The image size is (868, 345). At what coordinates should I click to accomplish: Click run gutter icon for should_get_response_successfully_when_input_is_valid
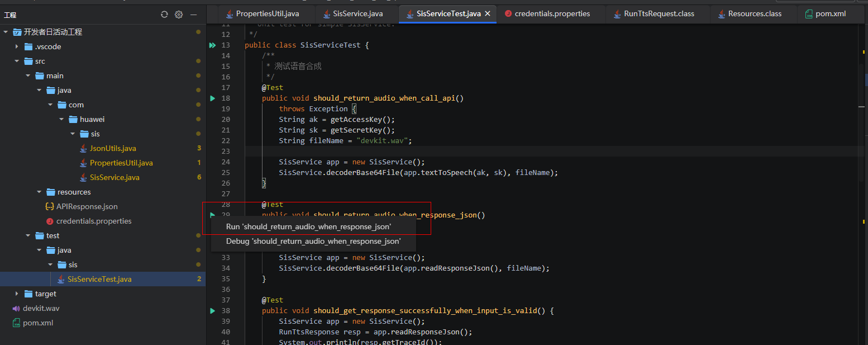[212, 311]
